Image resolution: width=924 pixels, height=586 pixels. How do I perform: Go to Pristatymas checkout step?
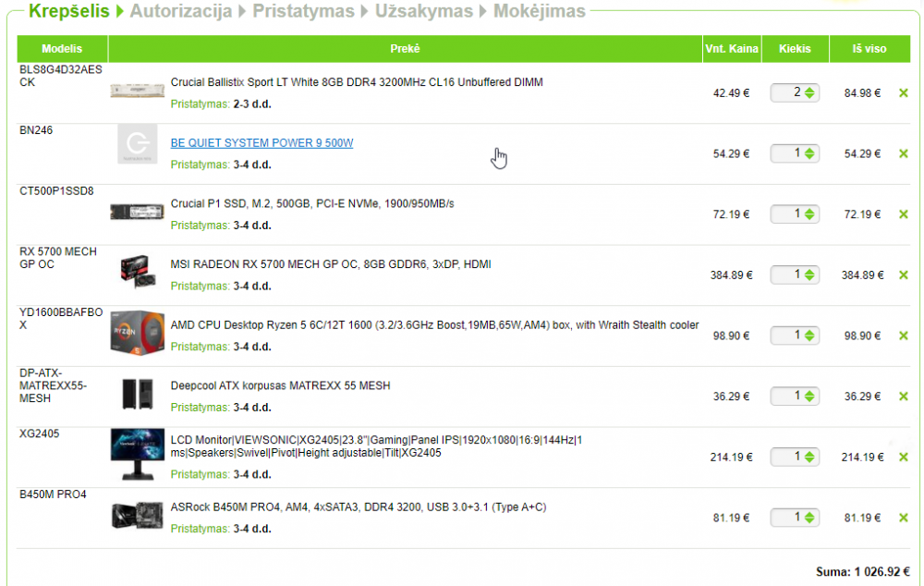pos(303,11)
